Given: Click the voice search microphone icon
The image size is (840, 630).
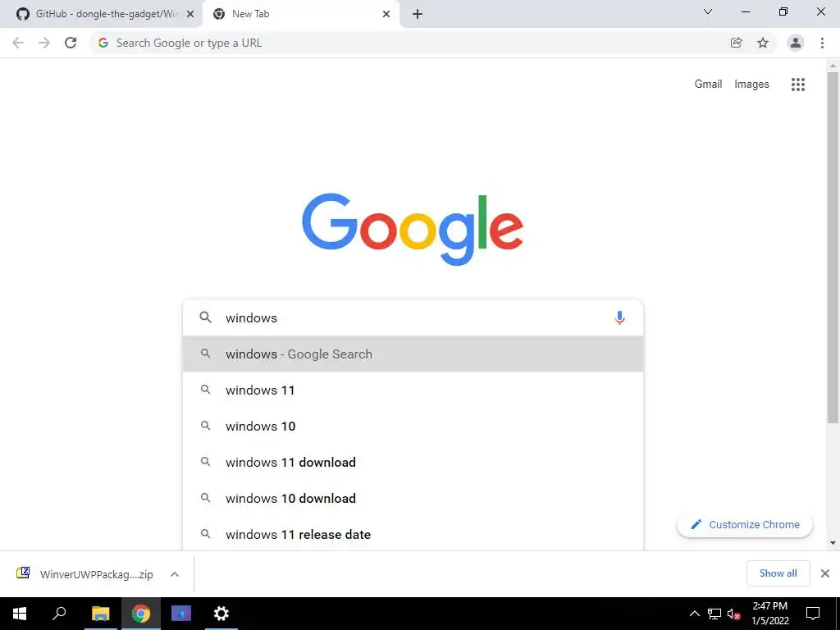Looking at the screenshot, I should [x=619, y=317].
